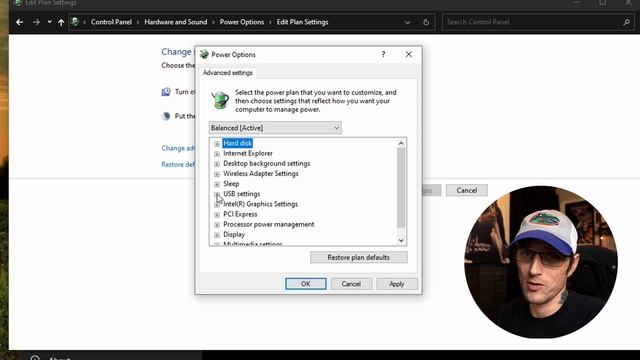
Task: Open the Balanced [Active] plan dropdown
Action: coord(275,128)
